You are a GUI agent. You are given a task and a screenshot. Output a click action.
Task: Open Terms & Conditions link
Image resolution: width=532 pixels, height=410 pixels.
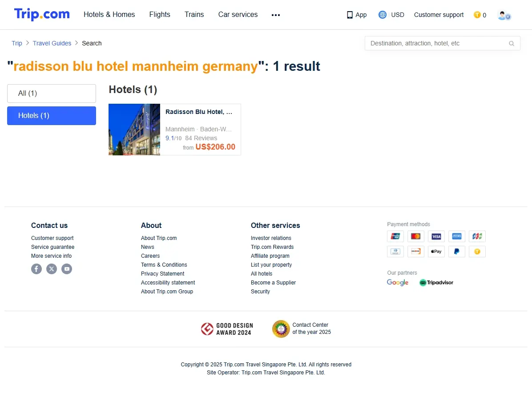coord(164,264)
